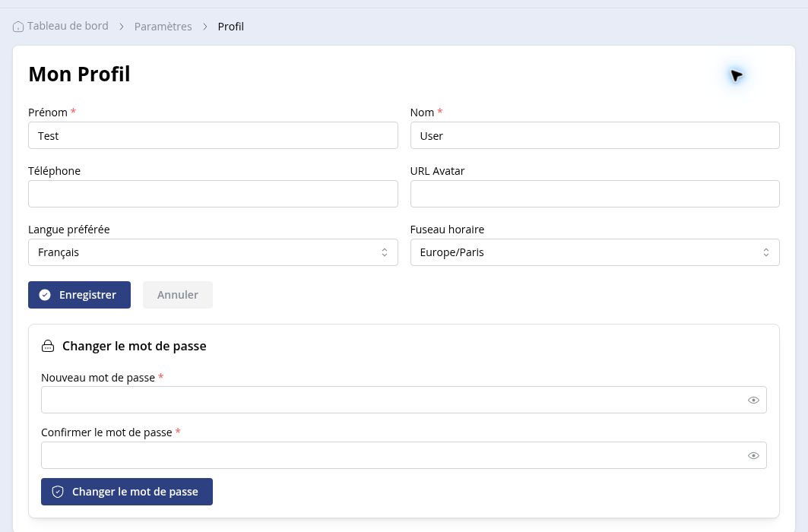
Task: Click the Mon Profil heading
Action: coord(79,74)
